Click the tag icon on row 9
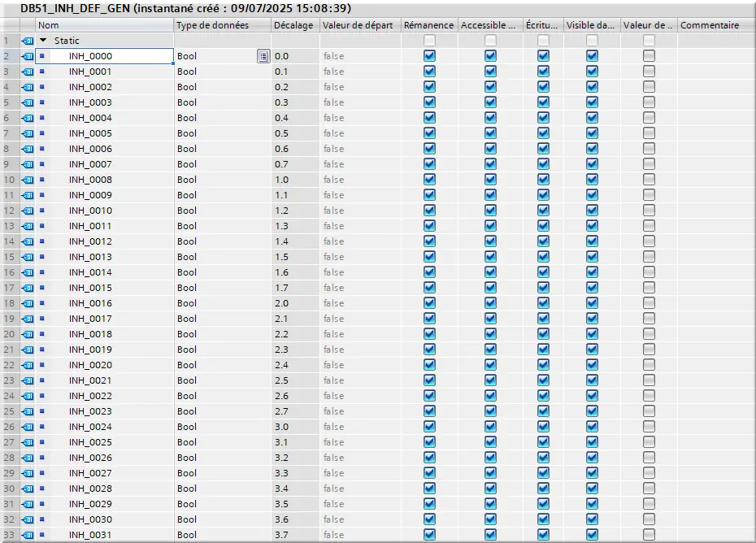The image size is (756, 543). [x=28, y=164]
